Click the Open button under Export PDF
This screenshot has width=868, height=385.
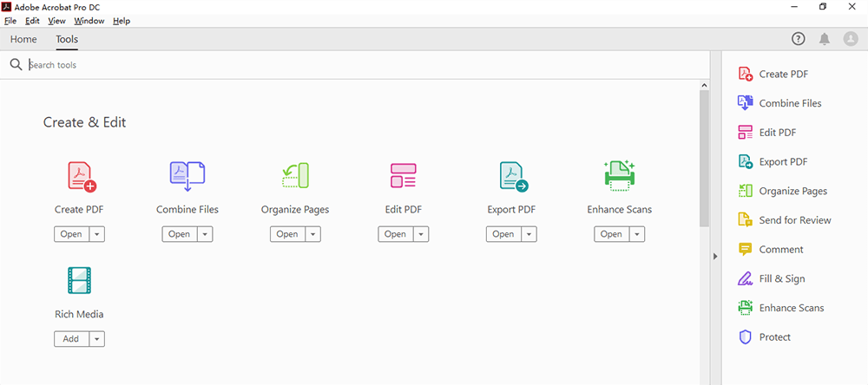click(x=503, y=234)
